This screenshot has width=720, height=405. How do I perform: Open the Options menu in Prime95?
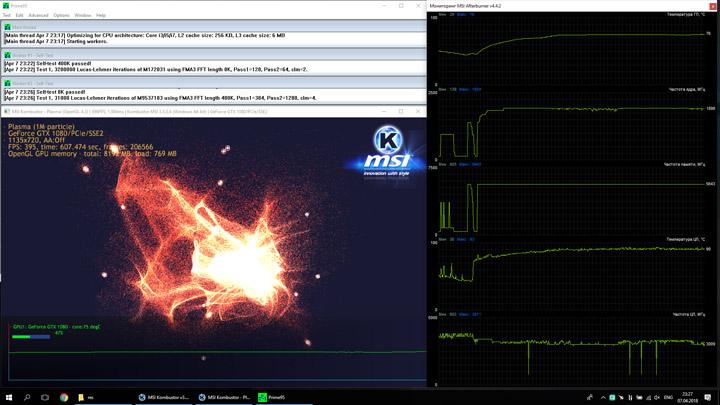61,15
